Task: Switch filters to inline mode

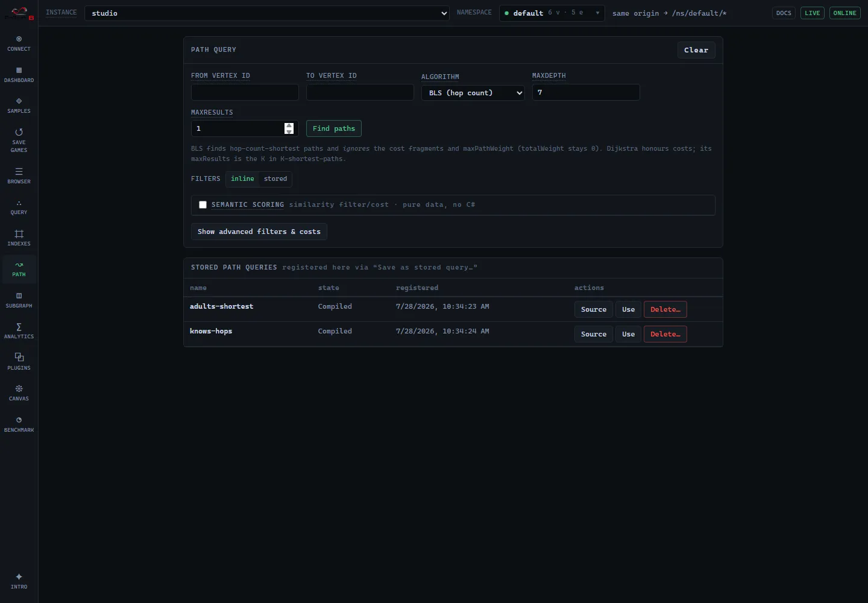Action: click(x=242, y=179)
